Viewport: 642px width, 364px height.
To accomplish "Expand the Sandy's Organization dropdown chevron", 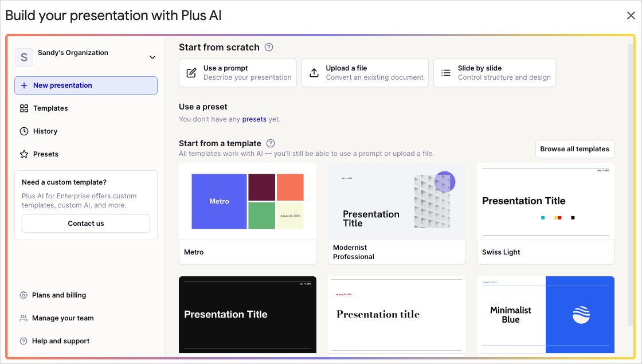I will pyautogui.click(x=152, y=57).
